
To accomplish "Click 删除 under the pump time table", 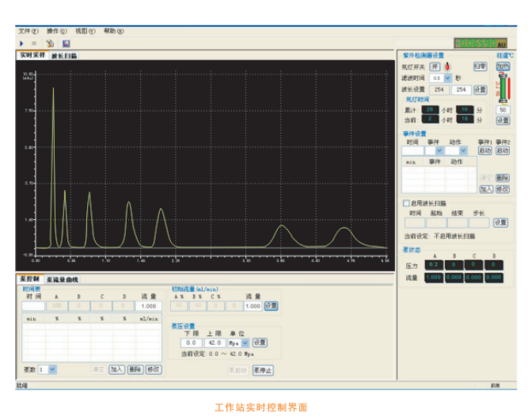I will tap(135, 369).
